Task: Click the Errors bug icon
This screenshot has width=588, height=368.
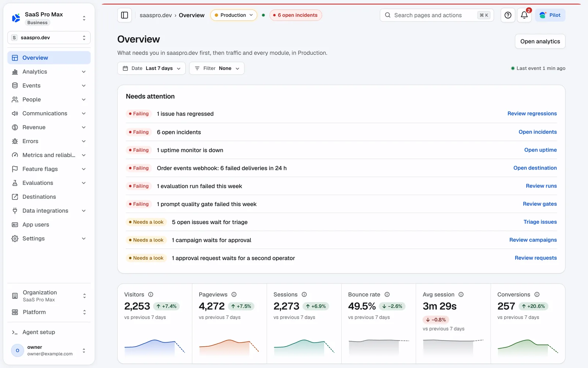Action: 15,141
